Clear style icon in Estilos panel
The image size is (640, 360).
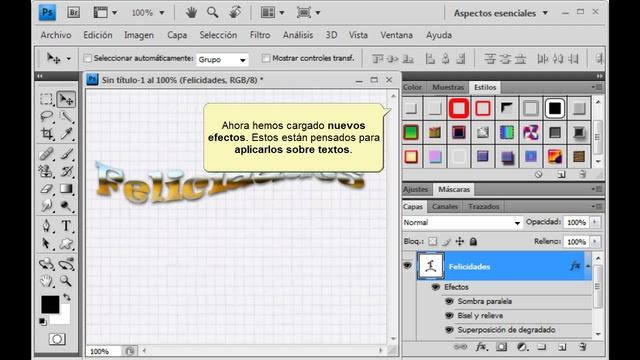coord(538,174)
